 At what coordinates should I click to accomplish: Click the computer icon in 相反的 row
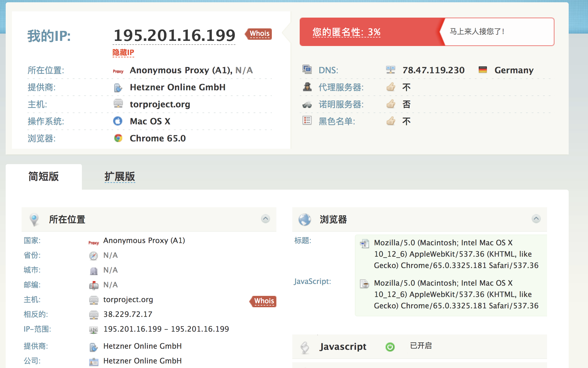(94, 315)
